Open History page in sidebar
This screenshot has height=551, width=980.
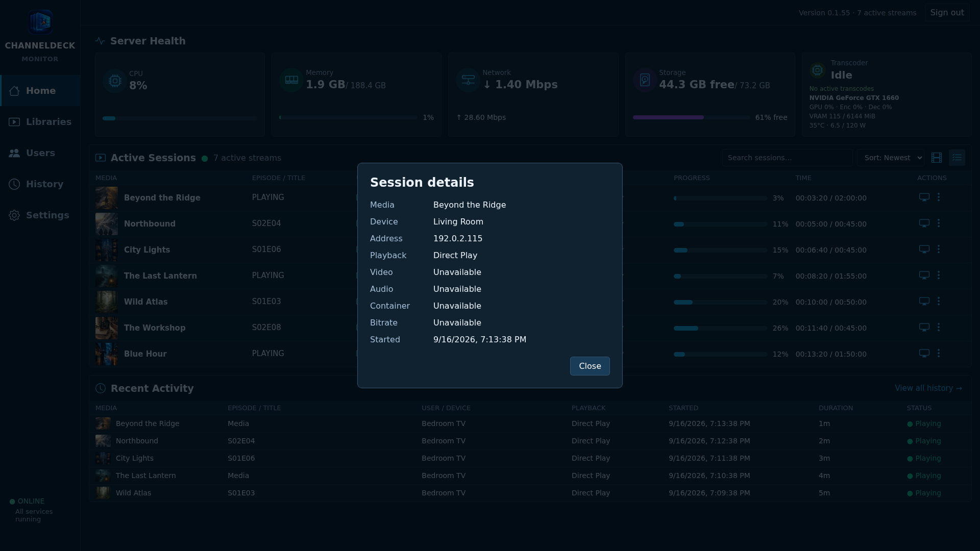40,184
